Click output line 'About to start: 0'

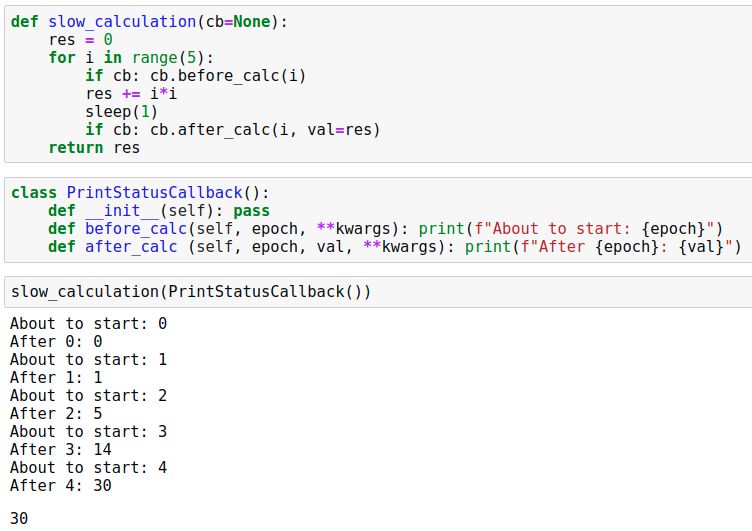(88, 323)
